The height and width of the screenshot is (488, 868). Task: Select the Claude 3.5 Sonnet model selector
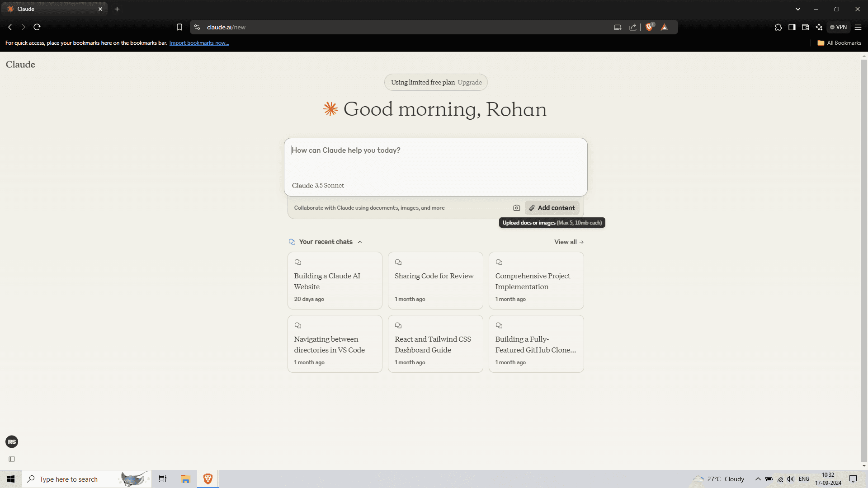coord(318,186)
